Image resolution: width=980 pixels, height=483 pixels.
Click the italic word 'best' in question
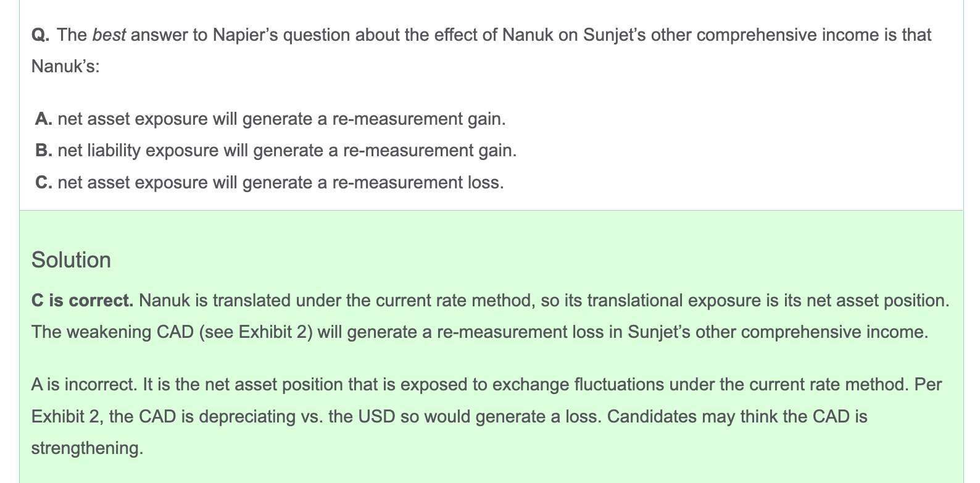click(x=109, y=35)
